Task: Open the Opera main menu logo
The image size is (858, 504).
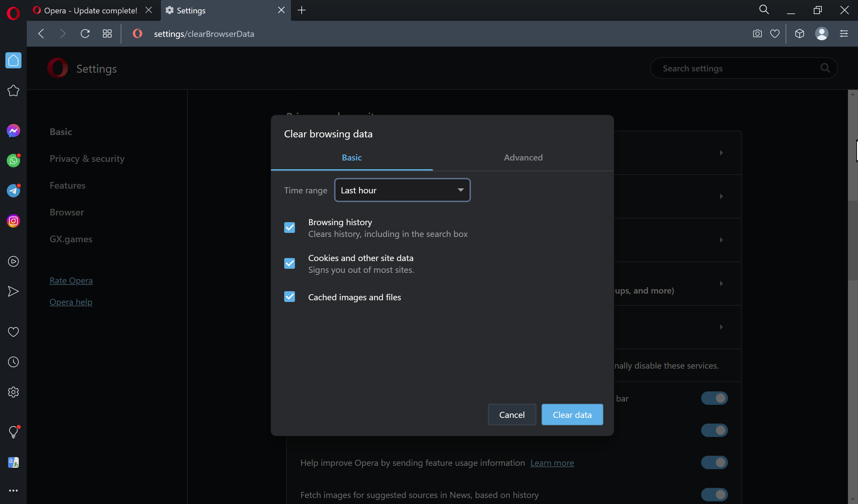Action: pos(13,13)
